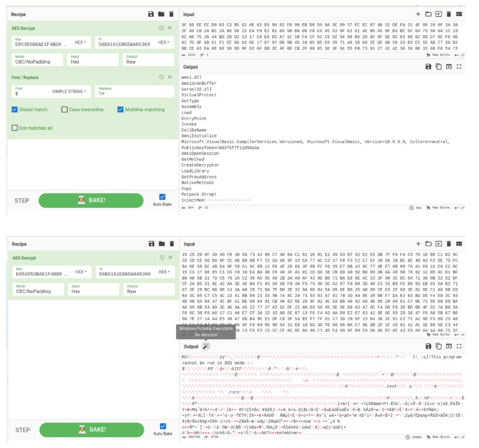Enable Dot matches all

click(15, 128)
